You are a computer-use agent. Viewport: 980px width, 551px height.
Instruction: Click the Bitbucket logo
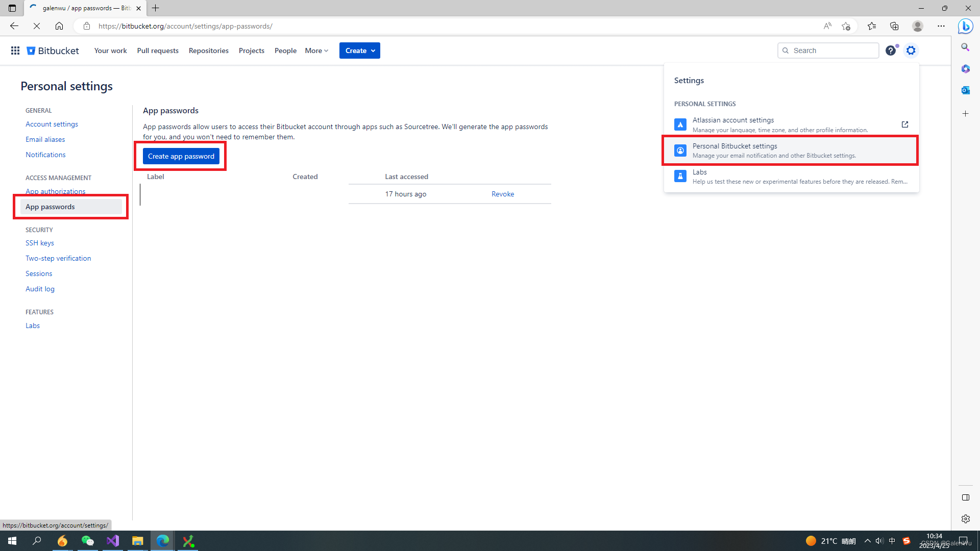[52, 51]
